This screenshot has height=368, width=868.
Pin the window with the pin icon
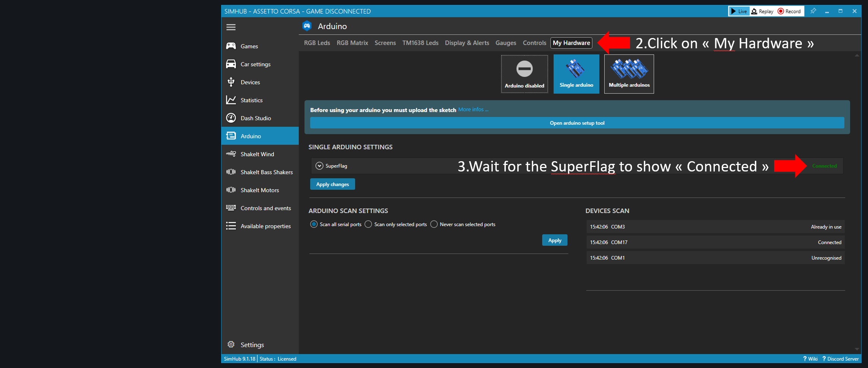coord(813,11)
